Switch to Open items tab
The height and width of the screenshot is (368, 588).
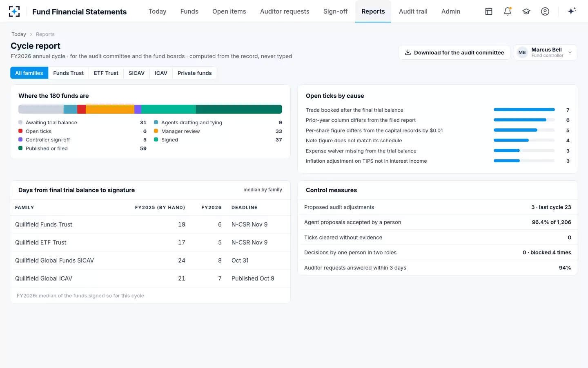(229, 11)
